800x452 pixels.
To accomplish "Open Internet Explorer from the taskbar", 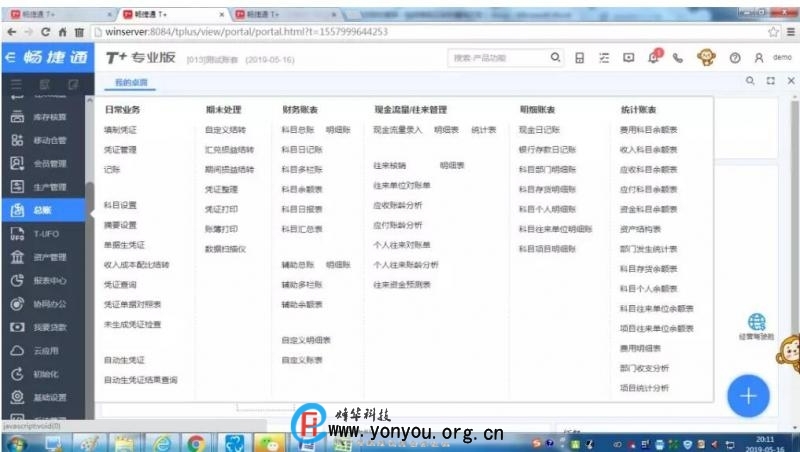I will 161,443.
